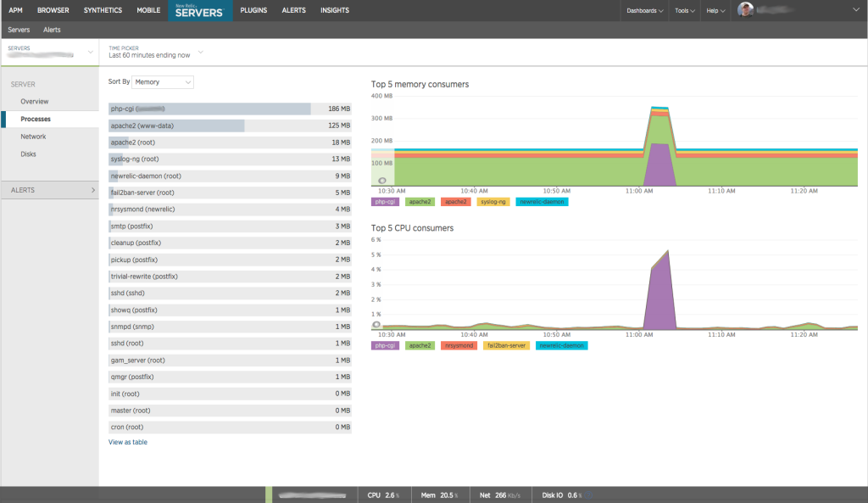Go to the Mobile tab
868x503 pixels.
(x=148, y=10)
